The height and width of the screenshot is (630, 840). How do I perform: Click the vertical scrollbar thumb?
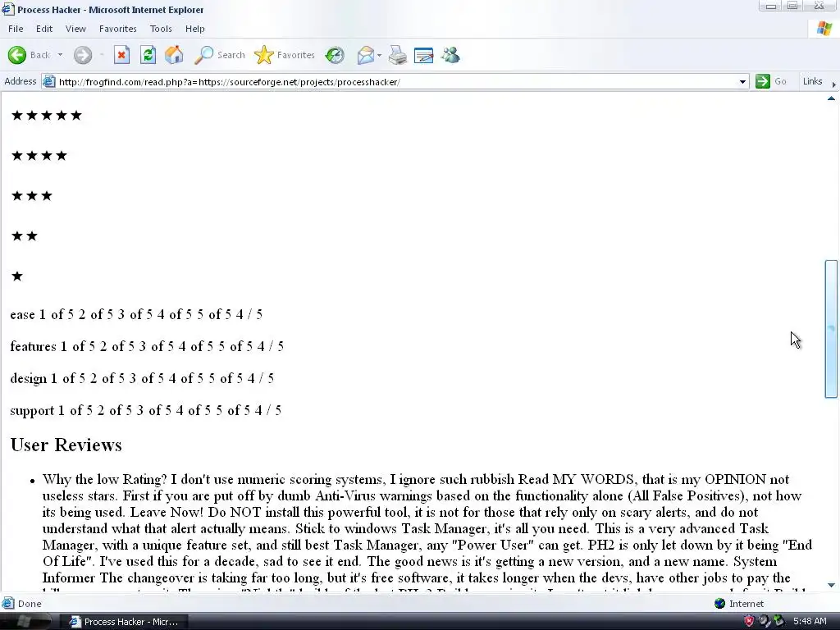point(831,329)
